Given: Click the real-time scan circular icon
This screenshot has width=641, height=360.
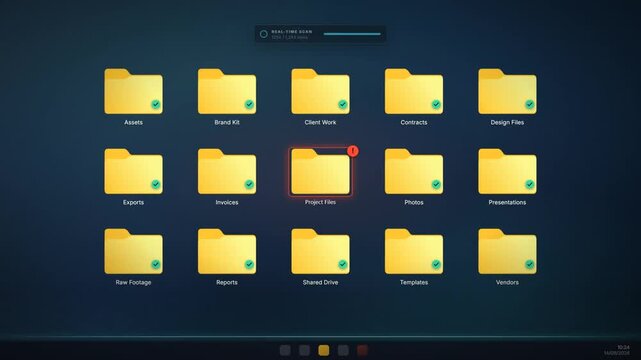Looking at the screenshot, I should pyautogui.click(x=264, y=34).
